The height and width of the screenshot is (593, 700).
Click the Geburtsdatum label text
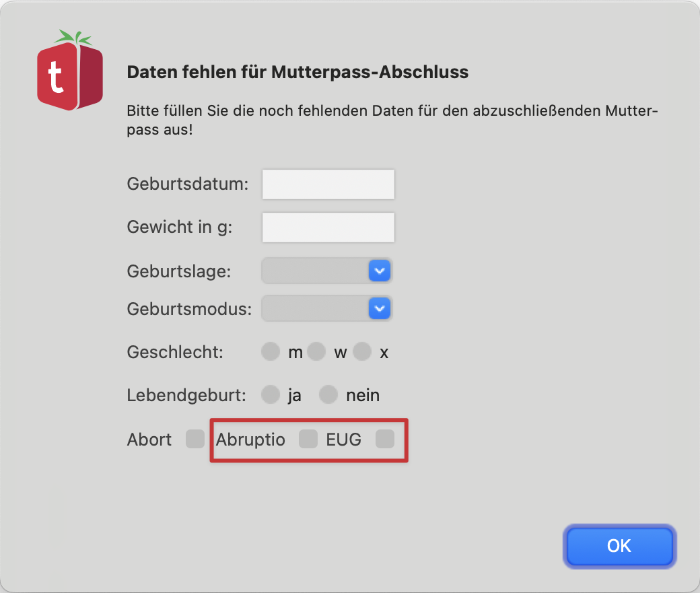[187, 184]
